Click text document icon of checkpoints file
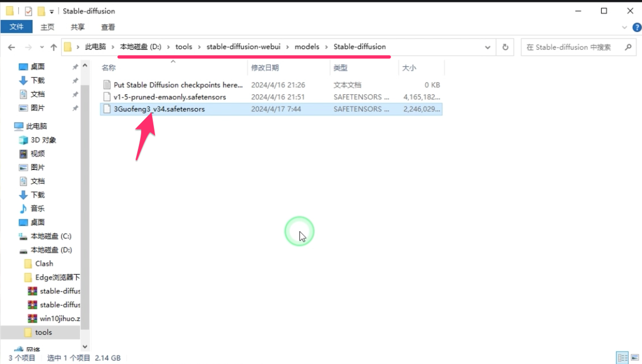This screenshot has width=642, height=364. click(x=107, y=85)
